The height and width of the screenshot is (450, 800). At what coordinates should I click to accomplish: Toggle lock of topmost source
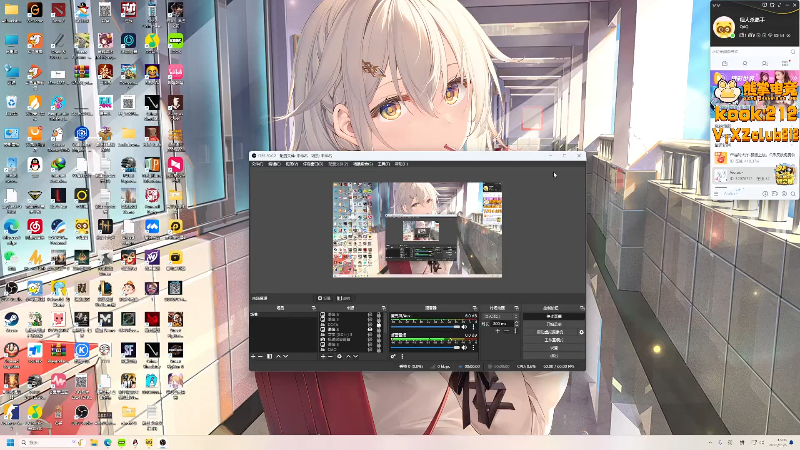[x=379, y=314]
